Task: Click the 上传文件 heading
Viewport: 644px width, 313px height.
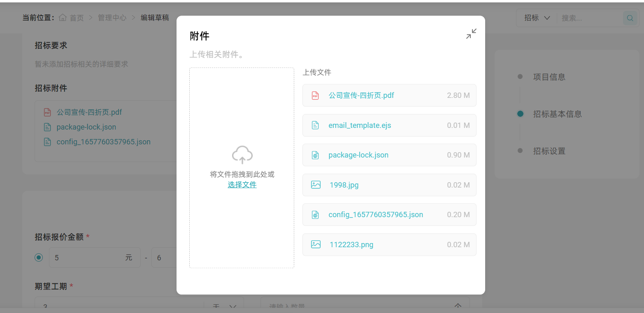Action: click(x=317, y=72)
